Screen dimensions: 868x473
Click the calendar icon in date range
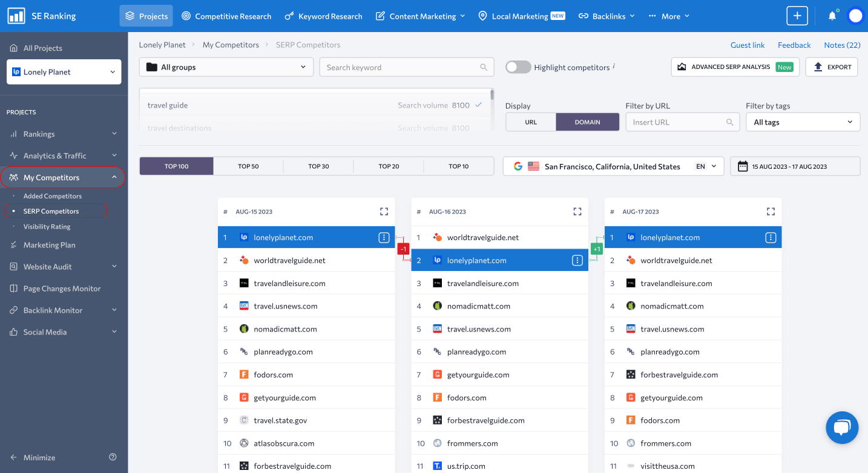[x=743, y=166]
